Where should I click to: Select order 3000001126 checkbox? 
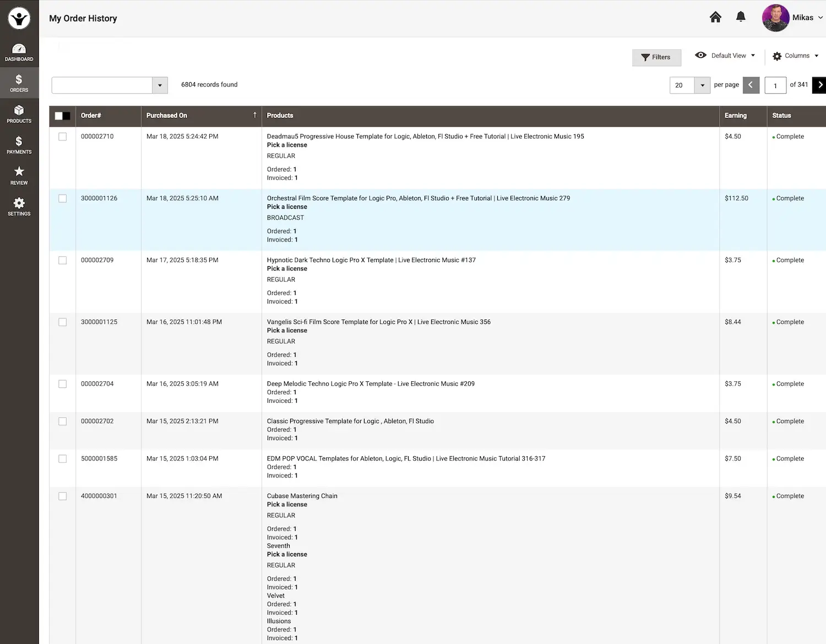coord(63,198)
